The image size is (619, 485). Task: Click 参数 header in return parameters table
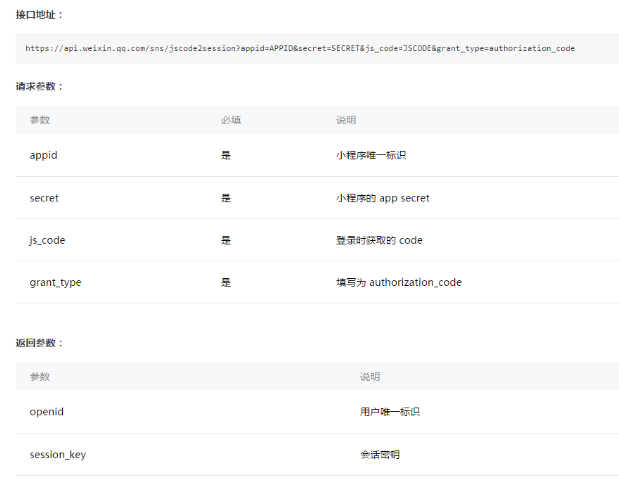click(x=40, y=377)
